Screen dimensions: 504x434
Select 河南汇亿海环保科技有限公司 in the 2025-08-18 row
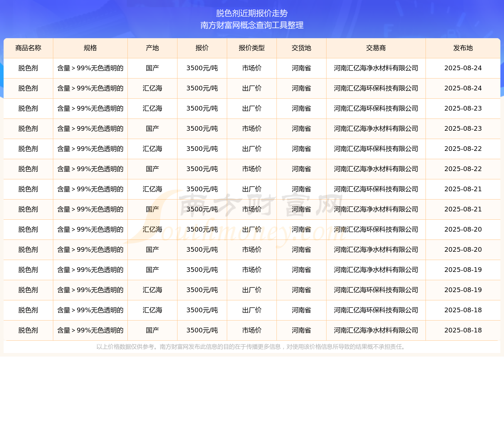[x=376, y=310]
